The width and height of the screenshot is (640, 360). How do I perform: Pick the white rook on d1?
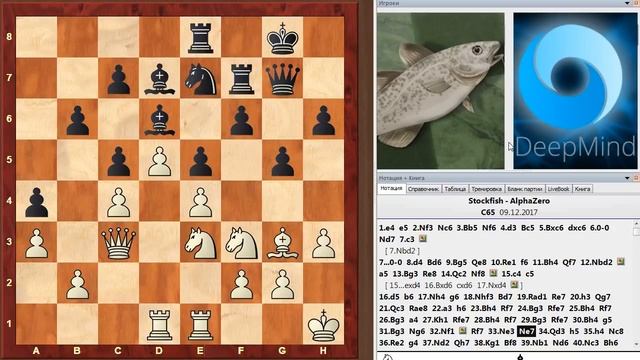[x=160, y=325]
